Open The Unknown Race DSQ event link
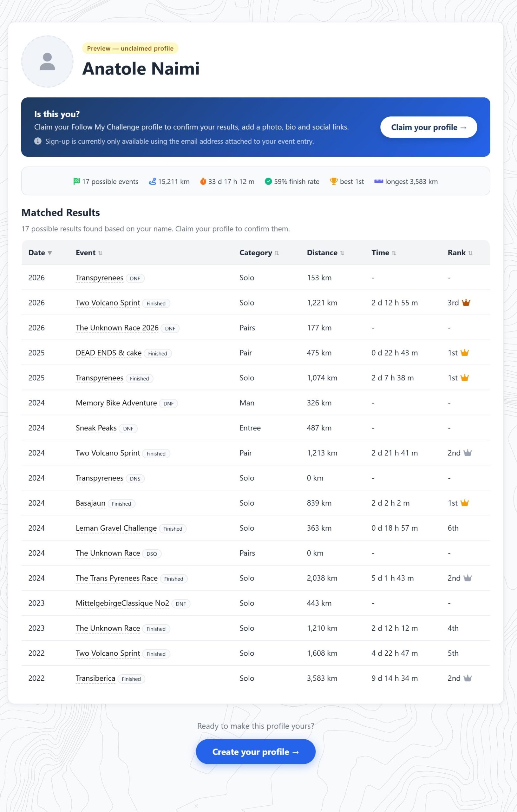This screenshot has width=517, height=812. coord(108,553)
